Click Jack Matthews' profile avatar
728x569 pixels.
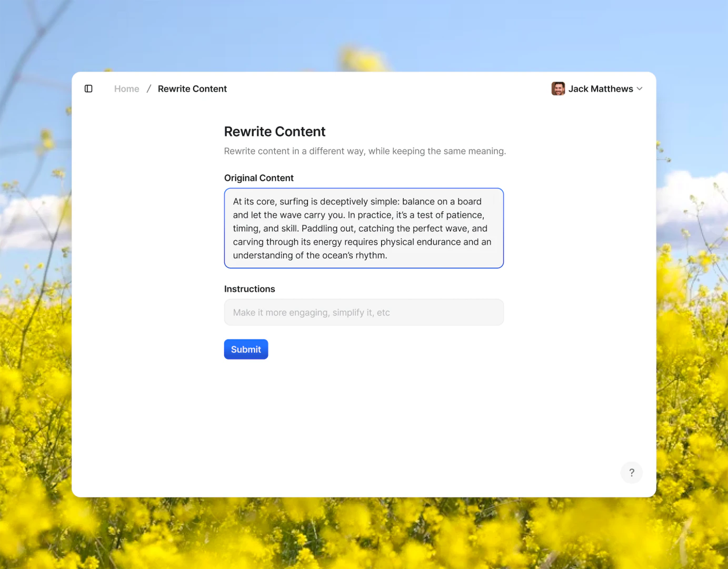tap(558, 89)
